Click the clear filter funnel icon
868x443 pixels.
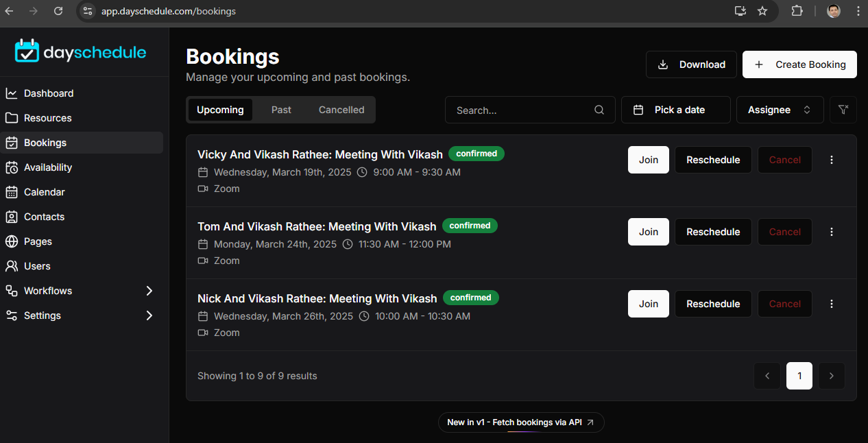(x=843, y=110)
